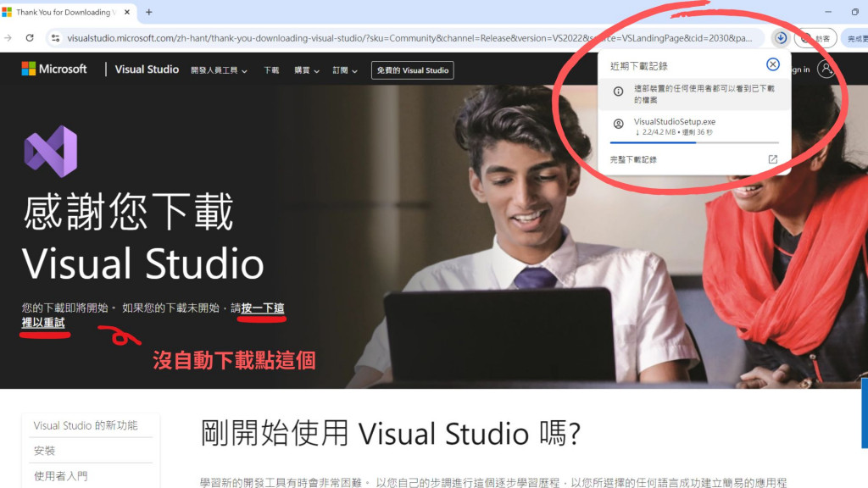Open 完整下載記錄 link
868x488 pixels.
(x=633, y=159)
